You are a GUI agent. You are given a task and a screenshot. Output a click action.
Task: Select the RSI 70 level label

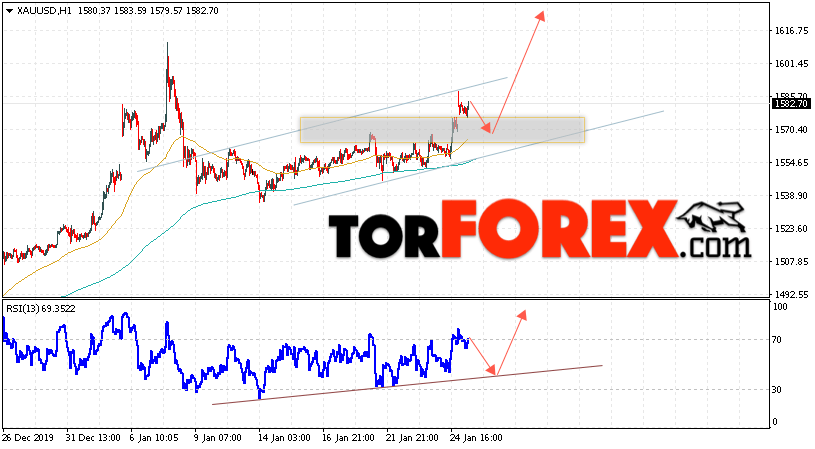pyautogui.click(x=777, y=340)
